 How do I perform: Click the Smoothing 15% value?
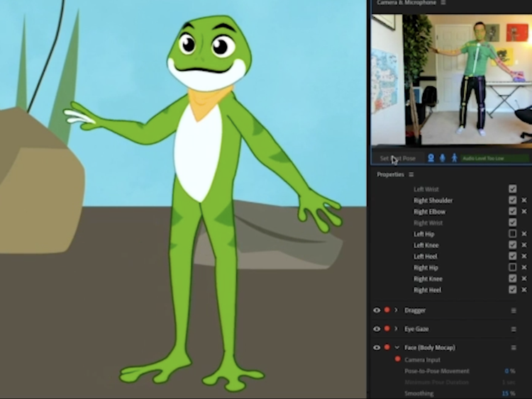[509, 393]
